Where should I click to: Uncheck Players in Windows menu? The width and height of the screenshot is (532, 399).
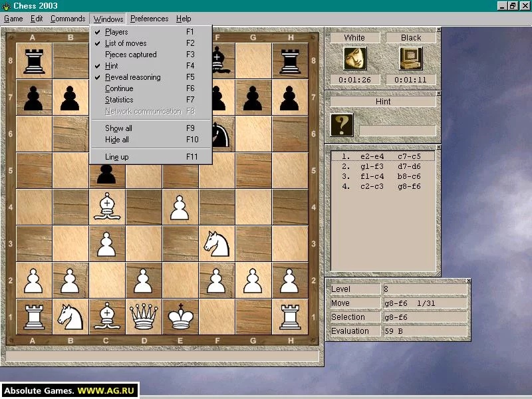pyautogui.click(x=151, y=32)
